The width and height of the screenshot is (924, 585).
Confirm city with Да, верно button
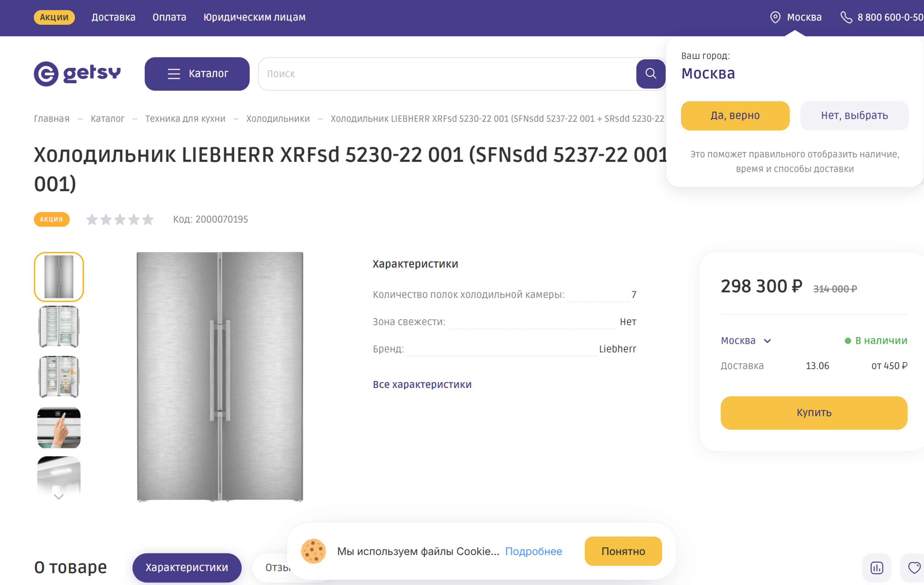735,116
